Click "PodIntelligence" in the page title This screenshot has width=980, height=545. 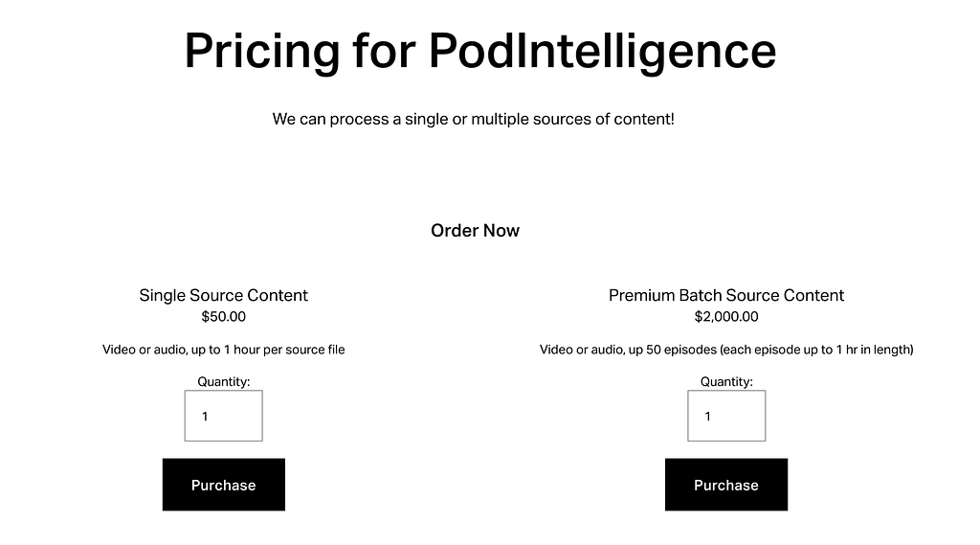(x=602, y=51)
